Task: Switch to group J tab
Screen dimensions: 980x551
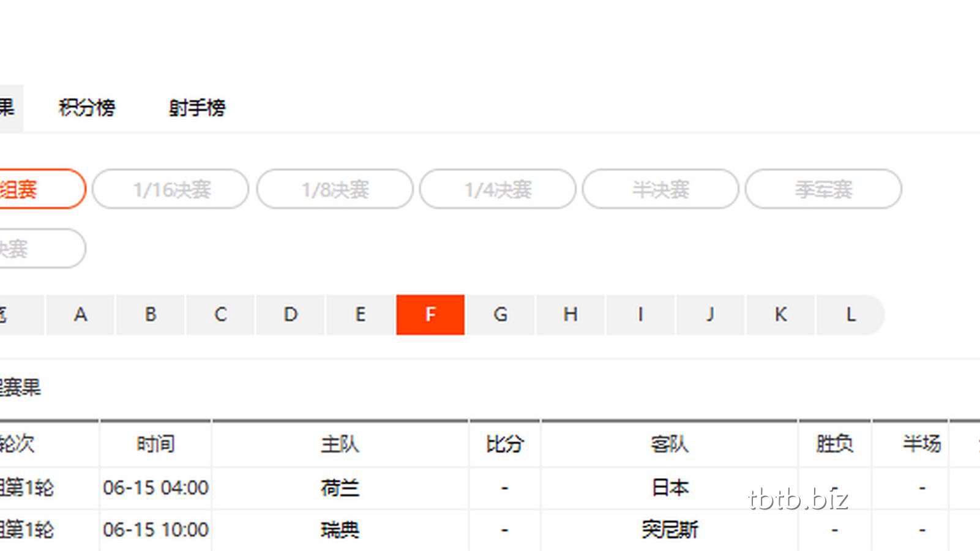Action: (x=711, y=315)
